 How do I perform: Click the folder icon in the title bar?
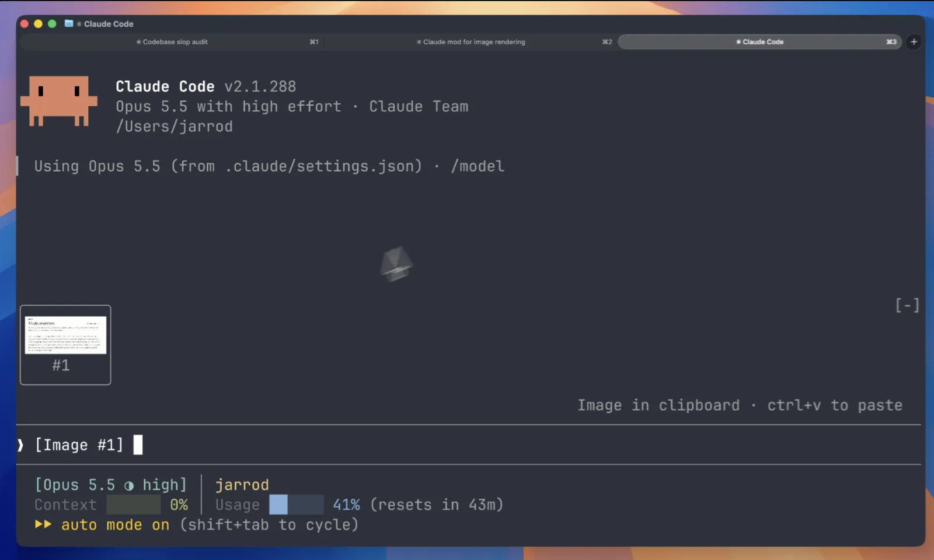[69, 23]
